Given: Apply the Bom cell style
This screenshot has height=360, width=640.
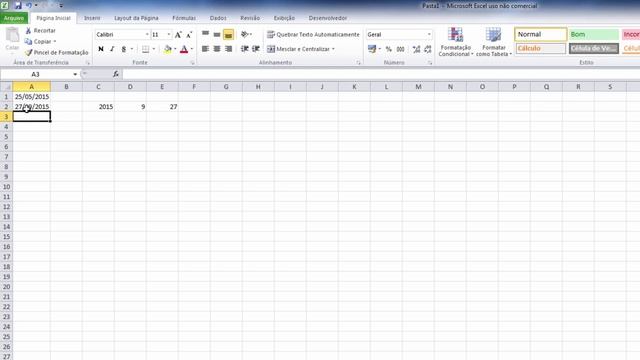Looking at the screenshot, I should pyautogui.click(x=594, y=34).
